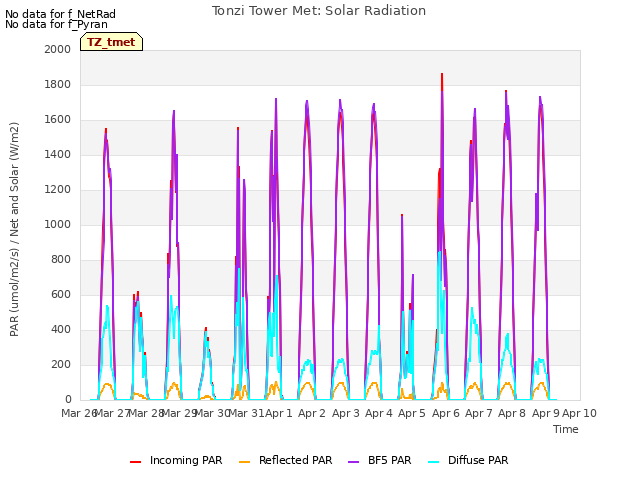This screenshot has width=640, height=480.
Task: Click the 1800 y-axis tick label
Action: [58, 84]
